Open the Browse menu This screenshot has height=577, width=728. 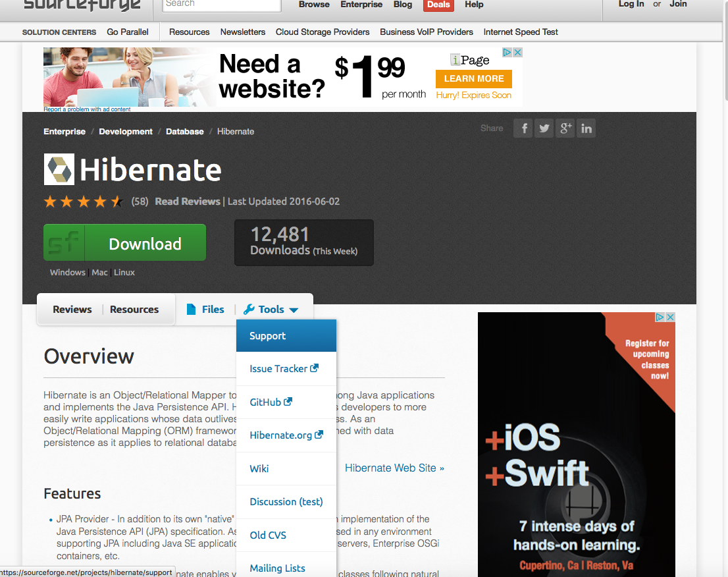(314, 5)
